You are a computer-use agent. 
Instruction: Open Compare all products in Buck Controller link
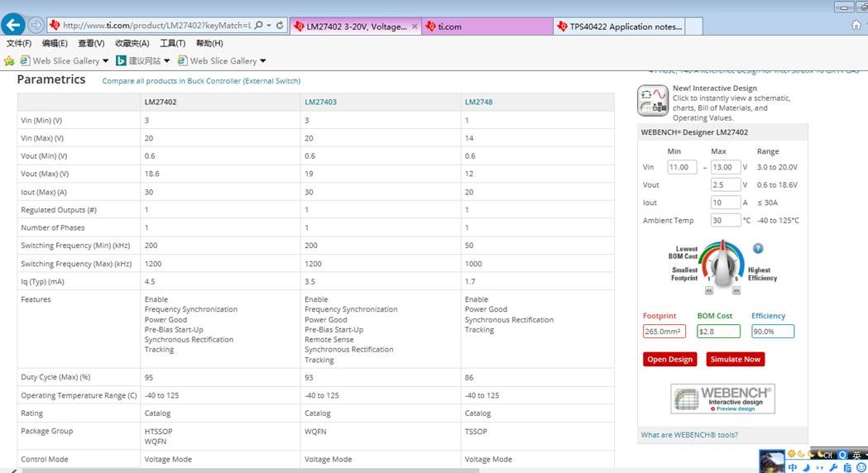click(202, 81)
